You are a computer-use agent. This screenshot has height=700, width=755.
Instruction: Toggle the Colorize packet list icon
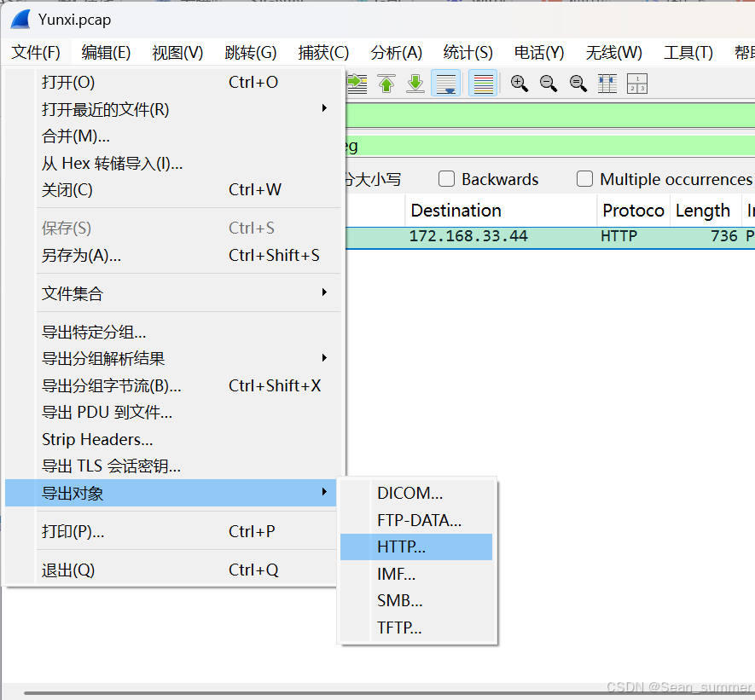483,84
